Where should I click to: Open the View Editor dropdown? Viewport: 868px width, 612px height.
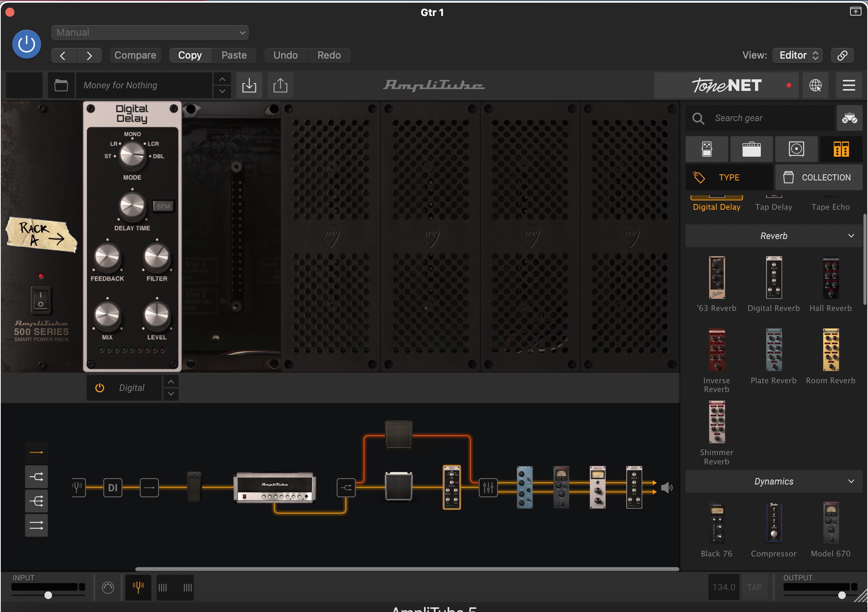pyautogui.click(x=798, y=56)
